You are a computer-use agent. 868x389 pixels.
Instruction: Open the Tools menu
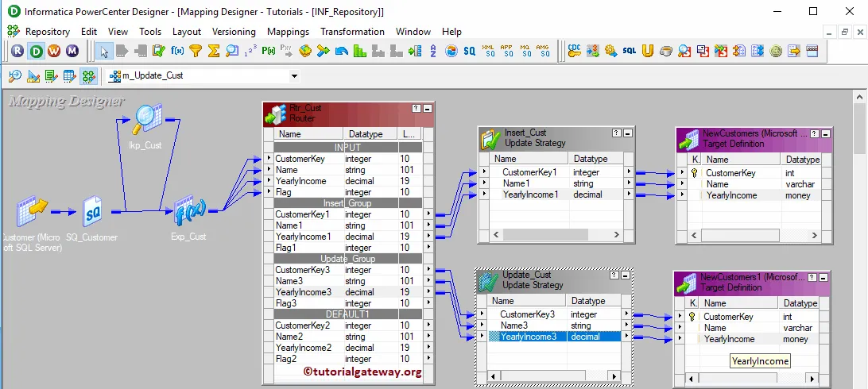point(150,32)
